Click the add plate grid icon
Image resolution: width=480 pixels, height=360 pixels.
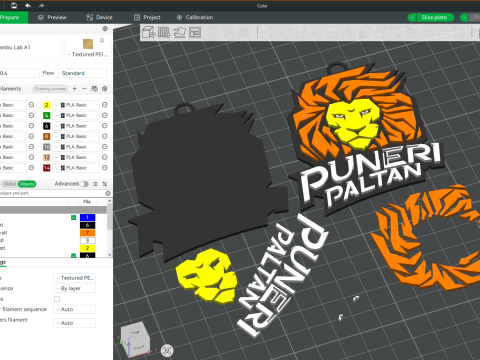coord(164,32)
